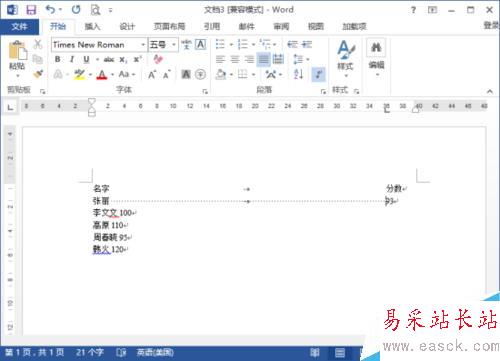Apply character shading (shaded A) icon
The height and width of the screenshot is (361, 500).
coord(186,74)
